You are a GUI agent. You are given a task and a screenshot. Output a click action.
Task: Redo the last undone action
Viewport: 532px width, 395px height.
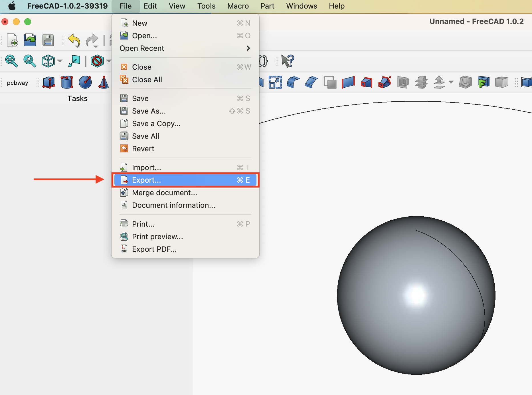click(92, 40)
